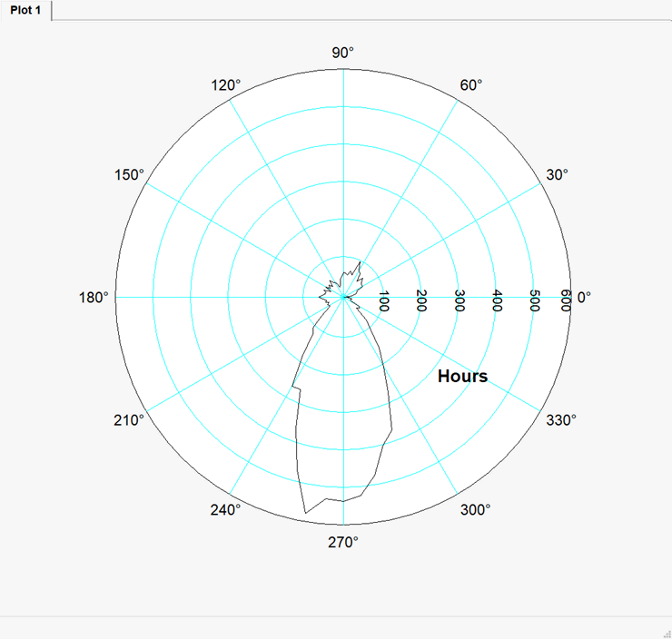Screen dimensions: 672x639
Task: Click the 60° angle label
Action: coord(471,84)
